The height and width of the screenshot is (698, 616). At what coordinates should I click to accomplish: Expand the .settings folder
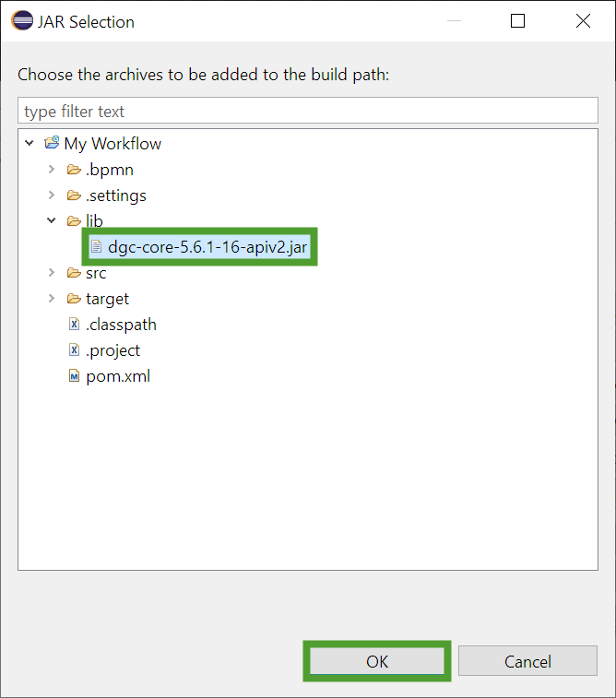(52, 195)
